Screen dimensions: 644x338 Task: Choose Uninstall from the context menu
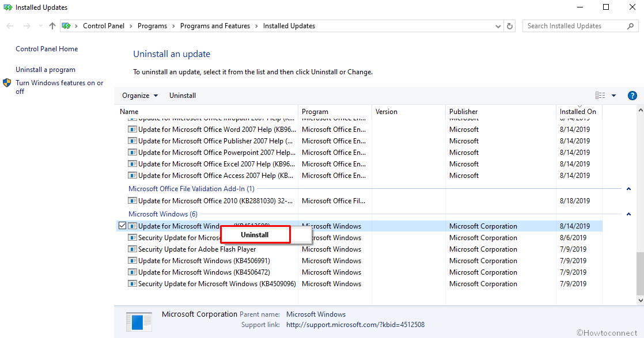tap(255, 235)
